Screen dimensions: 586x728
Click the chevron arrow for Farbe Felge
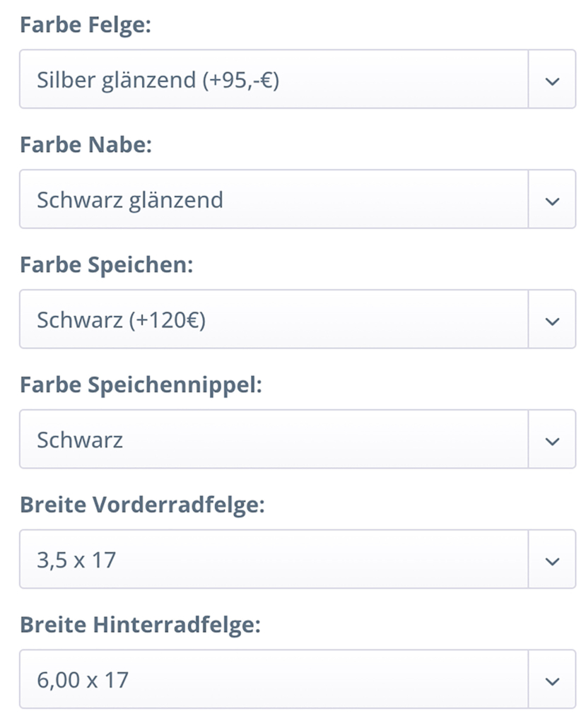coord(552,80)
